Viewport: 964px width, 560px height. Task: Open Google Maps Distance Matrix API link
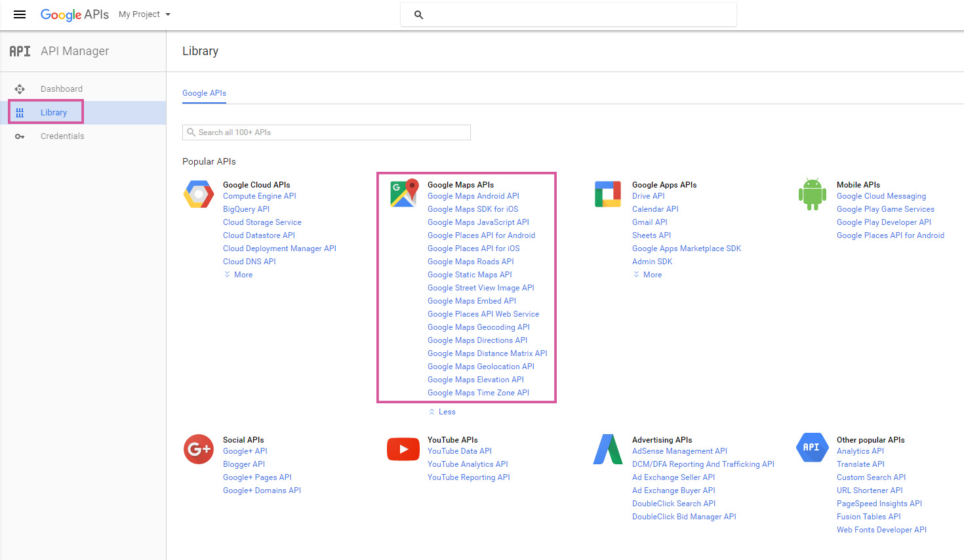pyautogui.click(x=487, y=353)
